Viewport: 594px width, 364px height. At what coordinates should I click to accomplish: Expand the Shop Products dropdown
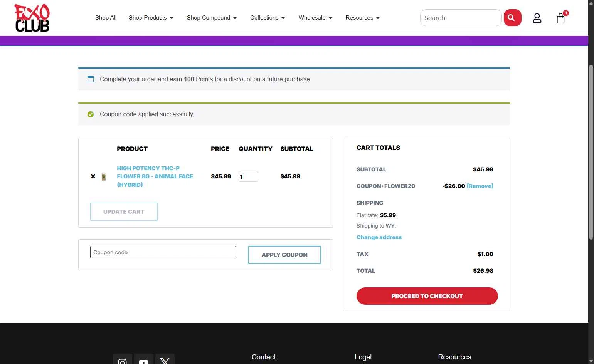[x=151, y=18]
